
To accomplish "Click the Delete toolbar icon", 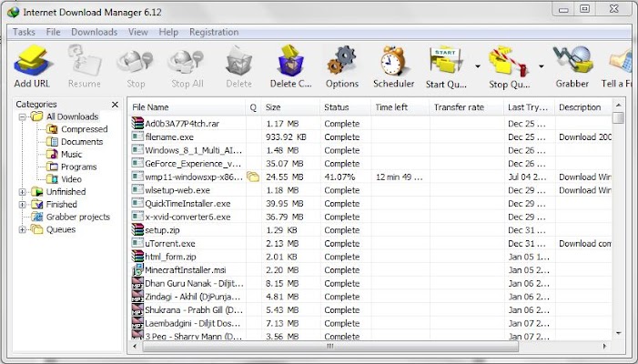I will point(238,61).
